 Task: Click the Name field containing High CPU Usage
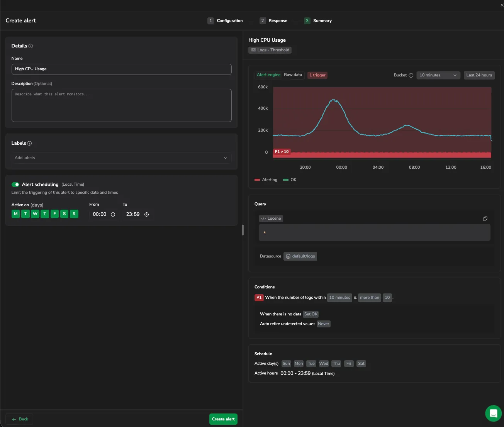click(x=122, y=69)
